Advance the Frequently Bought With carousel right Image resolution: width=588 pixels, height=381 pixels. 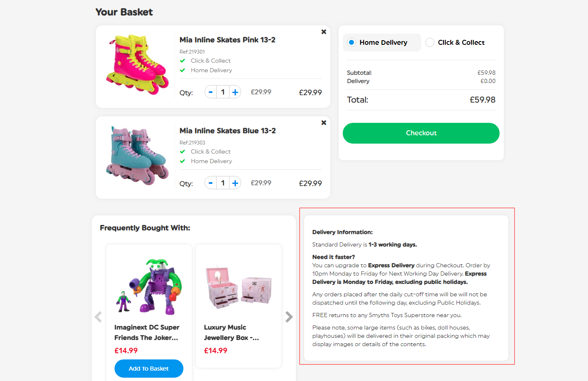289,317
